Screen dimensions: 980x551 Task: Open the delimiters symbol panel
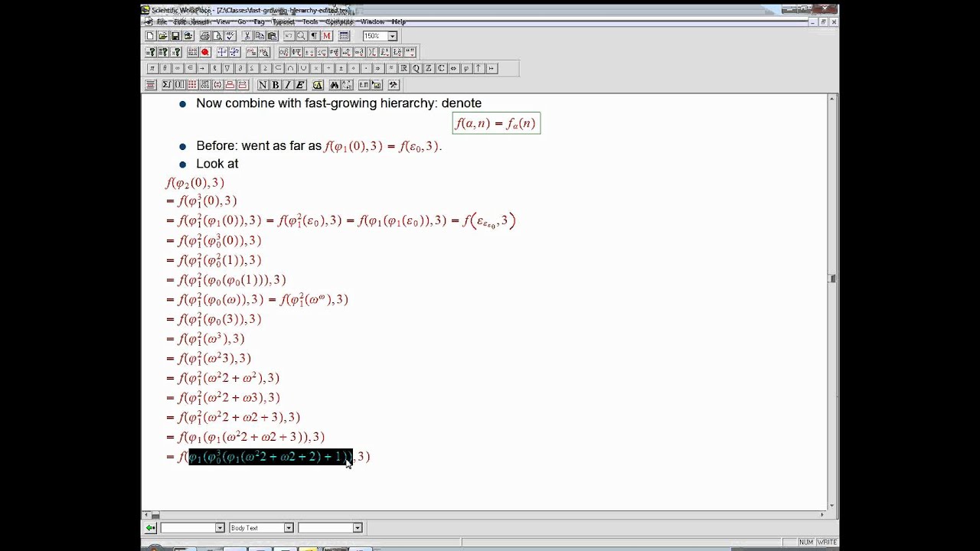coord(372,52)
